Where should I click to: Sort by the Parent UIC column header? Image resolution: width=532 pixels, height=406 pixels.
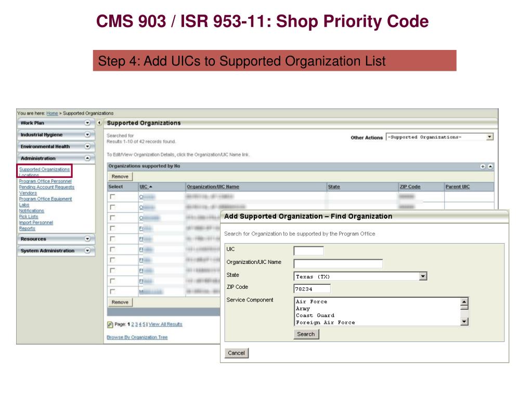pos(458,187)
